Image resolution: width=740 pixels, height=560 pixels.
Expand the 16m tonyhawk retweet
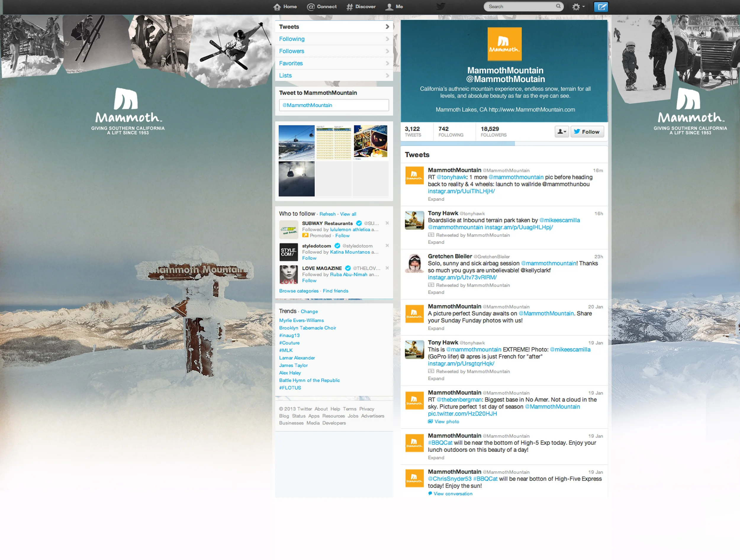436,199
